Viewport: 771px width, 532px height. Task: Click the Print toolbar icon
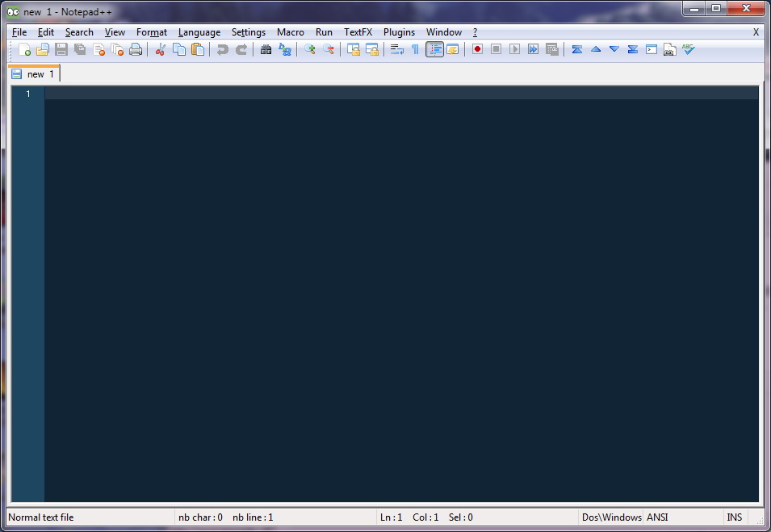click(136, 49)
